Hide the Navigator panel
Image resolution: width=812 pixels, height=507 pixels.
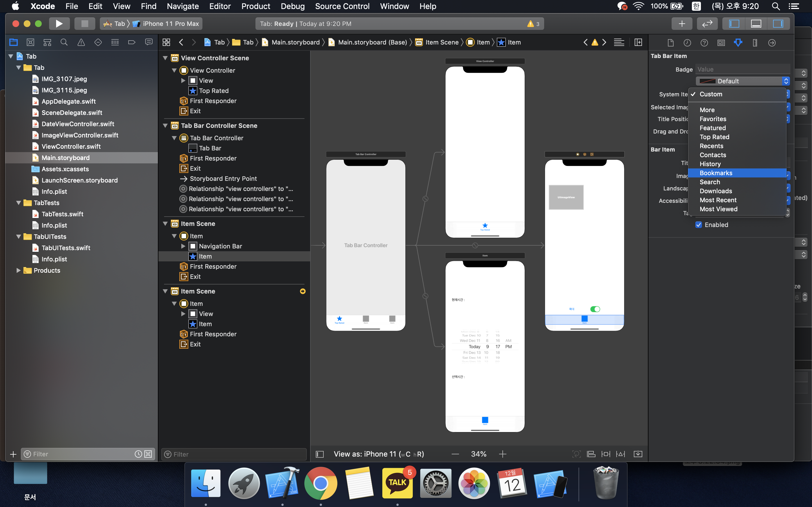pyautogui.click(x=734, y=23)
